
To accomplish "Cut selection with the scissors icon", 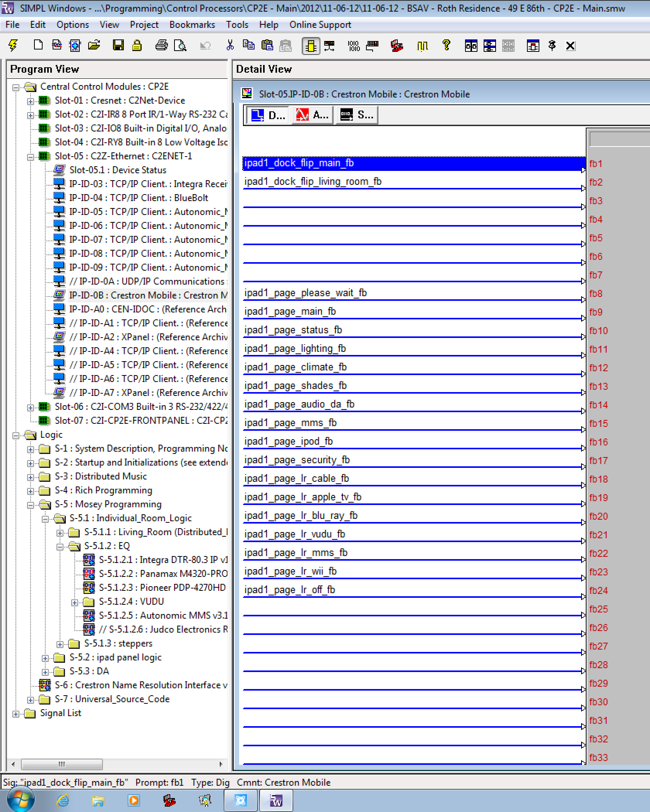I will [x=230, y=46].
